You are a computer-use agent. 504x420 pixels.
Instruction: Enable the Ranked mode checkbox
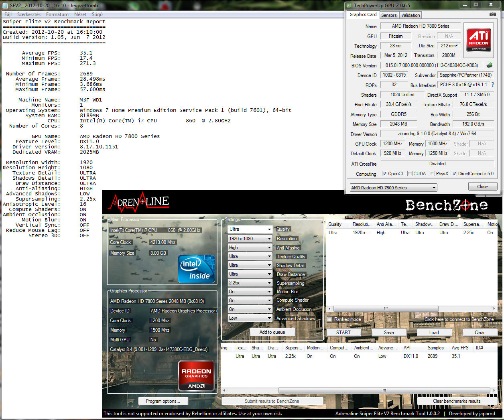tap(329, 319)
